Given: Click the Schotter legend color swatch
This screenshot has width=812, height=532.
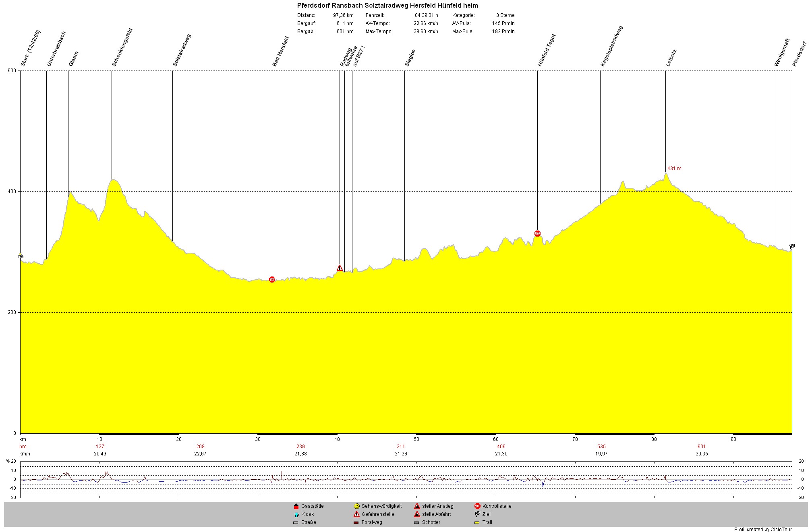Looking at the screenshot, I should point(416,523).
